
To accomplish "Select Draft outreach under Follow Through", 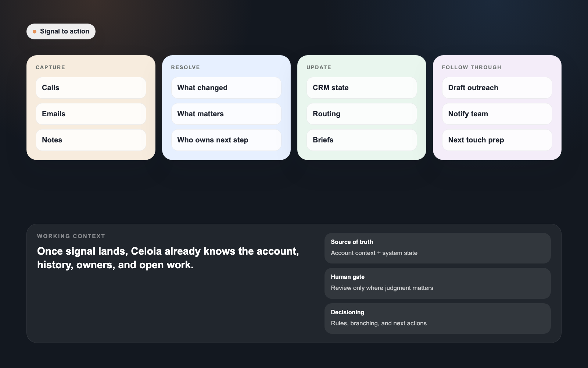I will tap(497, 88).
